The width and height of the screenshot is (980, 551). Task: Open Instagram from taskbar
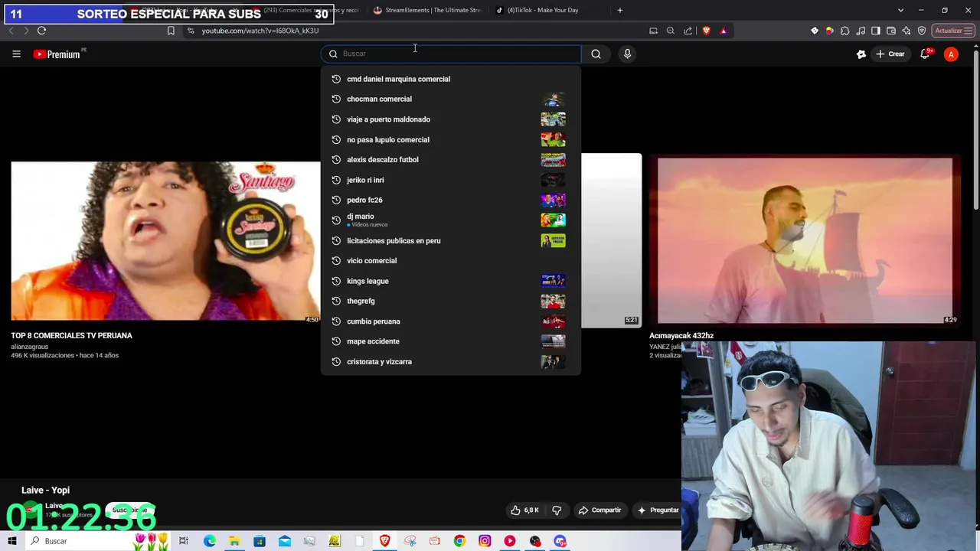tap(485, 541)
